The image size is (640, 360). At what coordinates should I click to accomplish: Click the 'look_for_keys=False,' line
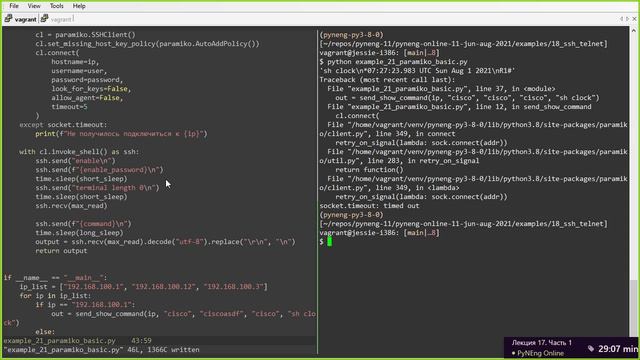91,89
